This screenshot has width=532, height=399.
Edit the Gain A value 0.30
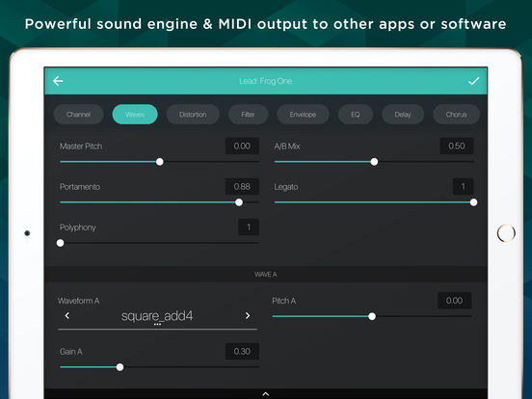[x=242, y=351]
